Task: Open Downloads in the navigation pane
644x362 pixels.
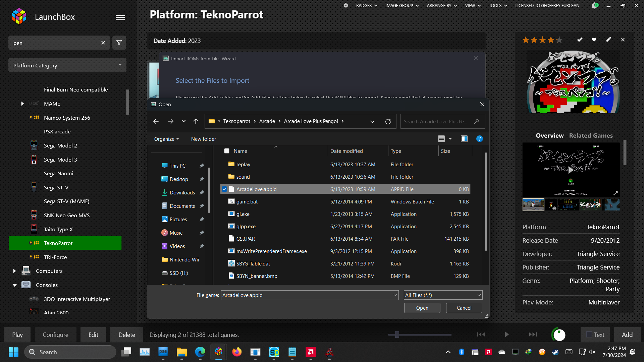Action: click(x=182, y=192)
